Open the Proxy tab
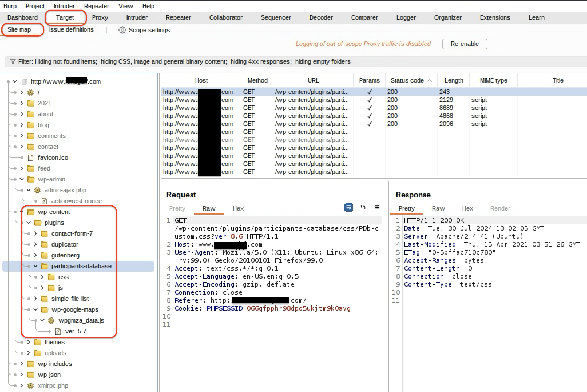587x392 pixels. pos(100,18)
